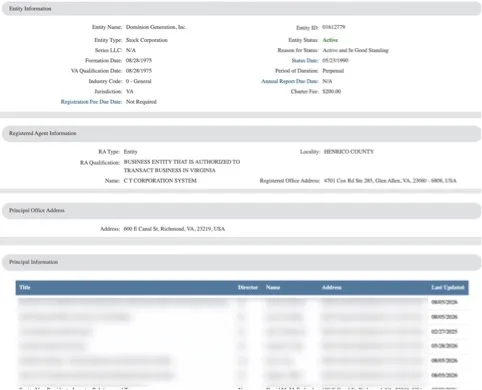The height and width of the screenshot is (390, 482).
Task: Select the registered office address on Cox Rd
Action: pos(390,181)
